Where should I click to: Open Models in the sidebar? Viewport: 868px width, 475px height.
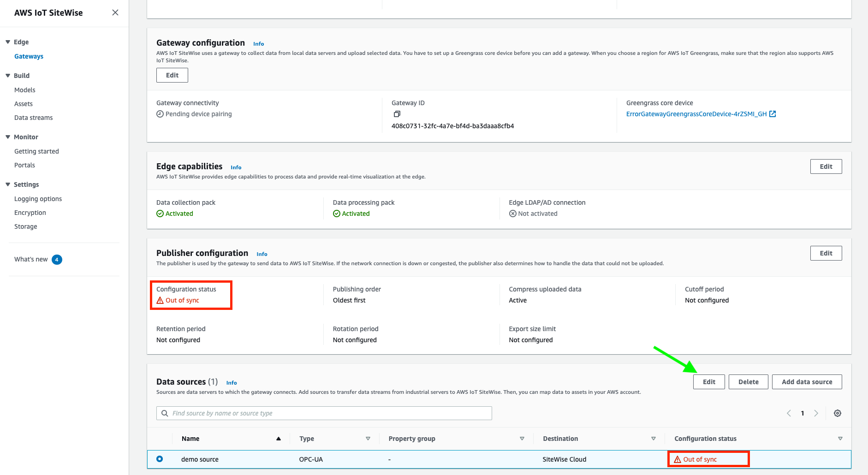pyautogui.click(x=25, y=90)
